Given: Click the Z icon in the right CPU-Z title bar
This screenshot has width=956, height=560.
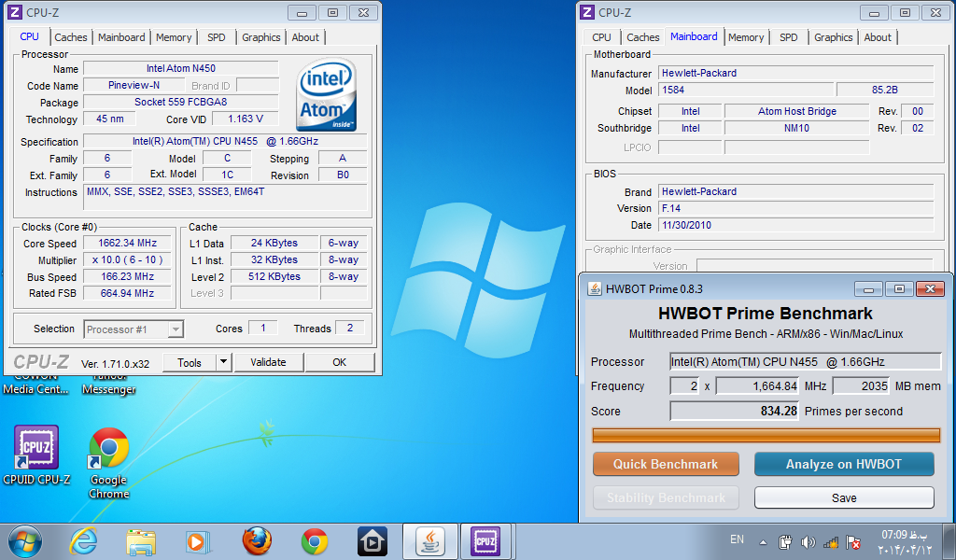Looking at the screenshot, I should click(587, 12).
